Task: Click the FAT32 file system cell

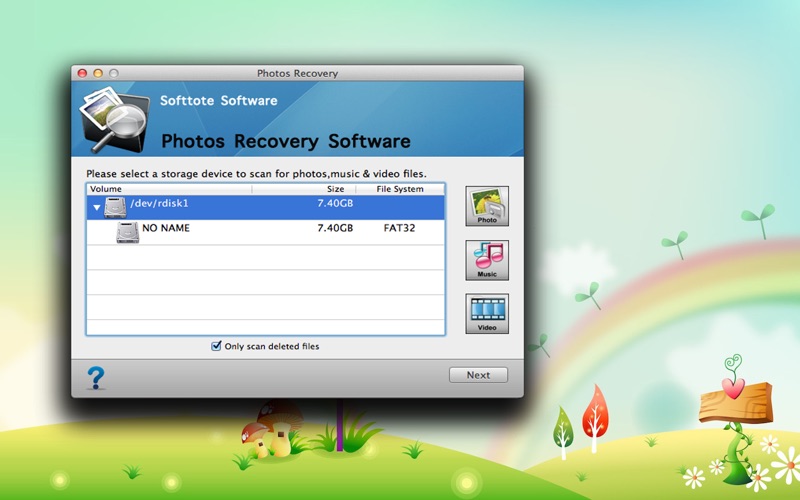Action: [399, 228]
